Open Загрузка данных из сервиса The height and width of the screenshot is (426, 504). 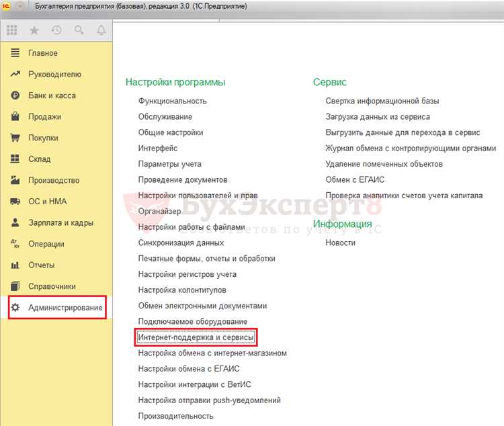point(378,117)
